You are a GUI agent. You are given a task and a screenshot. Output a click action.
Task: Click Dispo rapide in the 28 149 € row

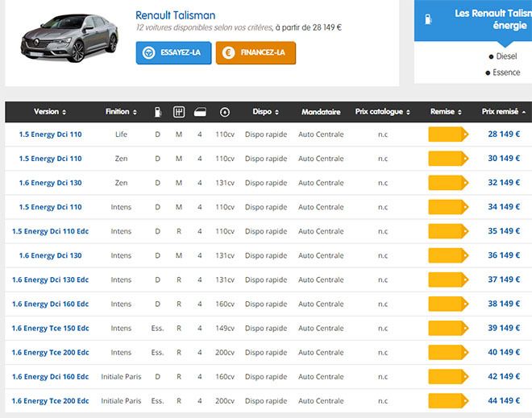pos(266,135)
